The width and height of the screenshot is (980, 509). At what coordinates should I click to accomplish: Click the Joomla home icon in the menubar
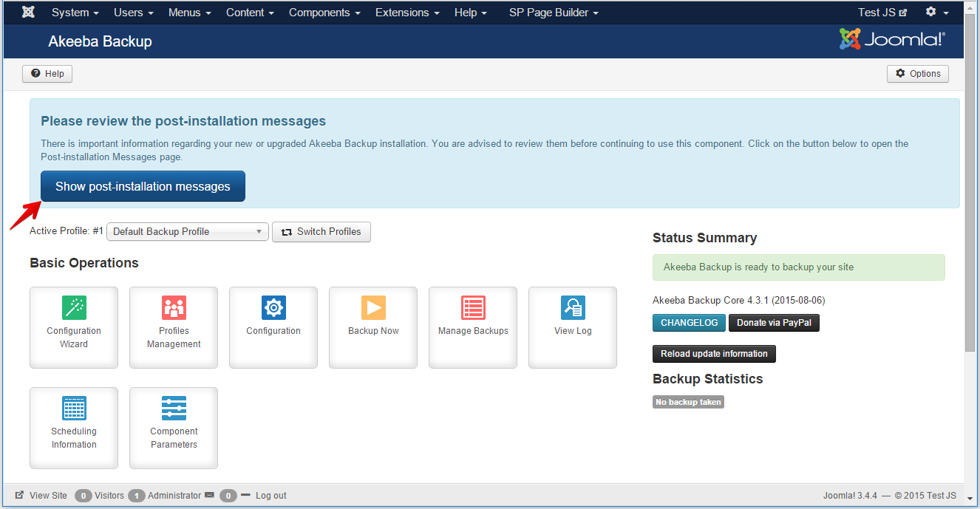(x=27, y=12)
